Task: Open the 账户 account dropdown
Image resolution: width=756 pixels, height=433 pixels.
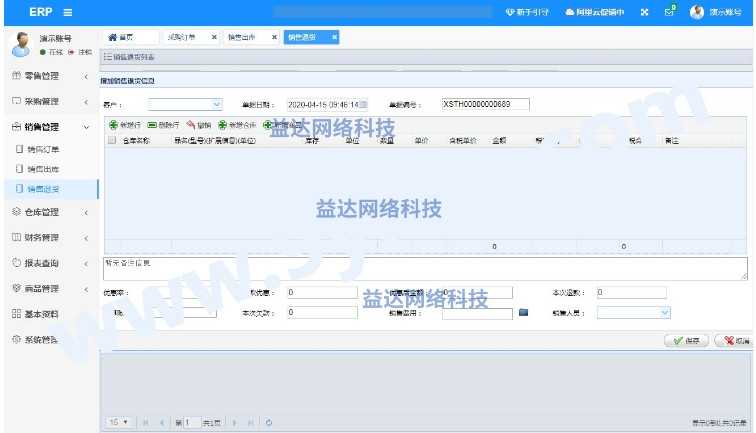Action: tap(184, 313)
